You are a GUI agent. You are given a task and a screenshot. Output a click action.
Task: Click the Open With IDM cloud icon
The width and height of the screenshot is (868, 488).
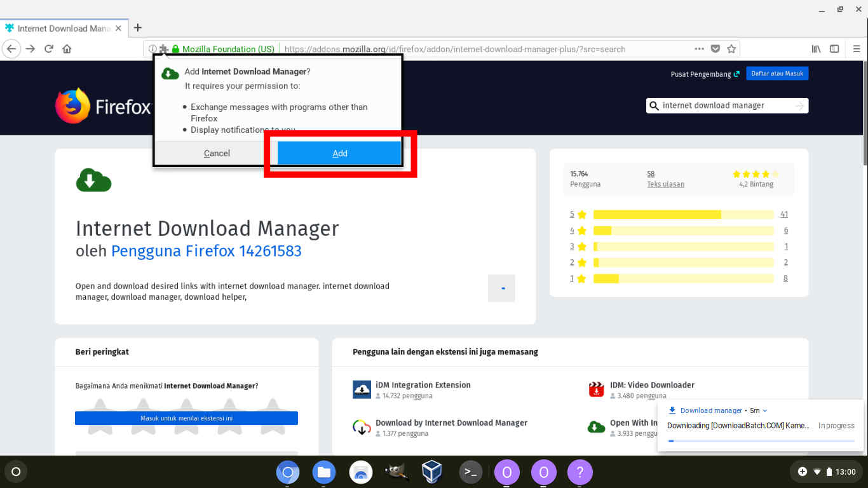coord(596,427)
